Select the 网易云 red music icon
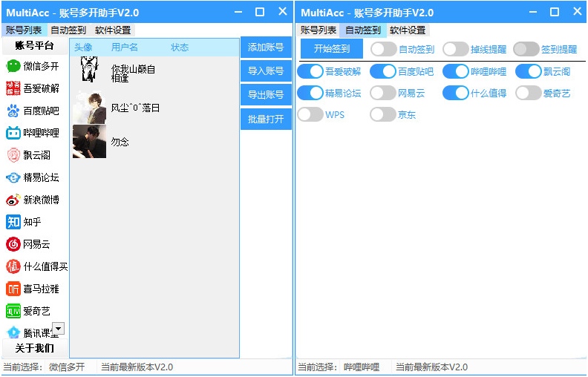This screenshot has height=377, width=588. coord(13,244)
